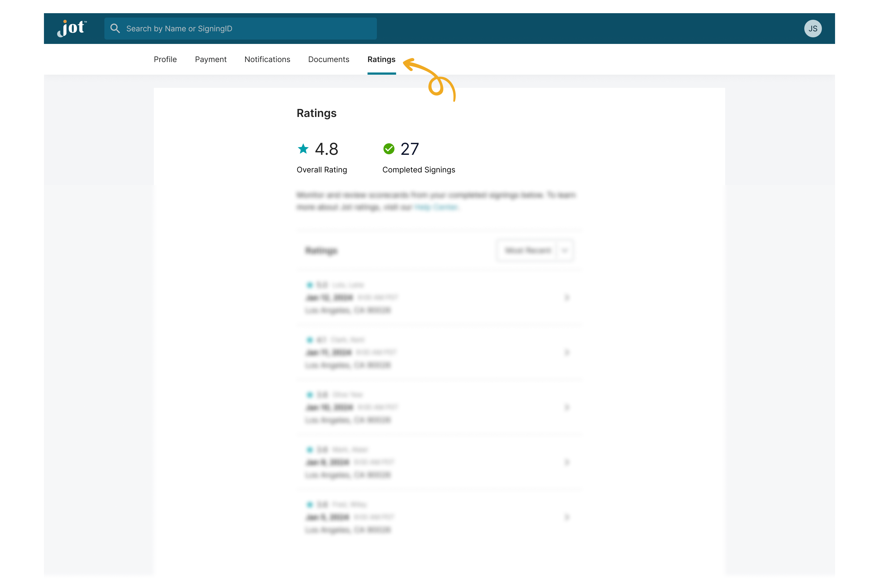Click the Documents tab in navigation
Image resolution: width=879 pixels, height=588 pixels.
328,59
